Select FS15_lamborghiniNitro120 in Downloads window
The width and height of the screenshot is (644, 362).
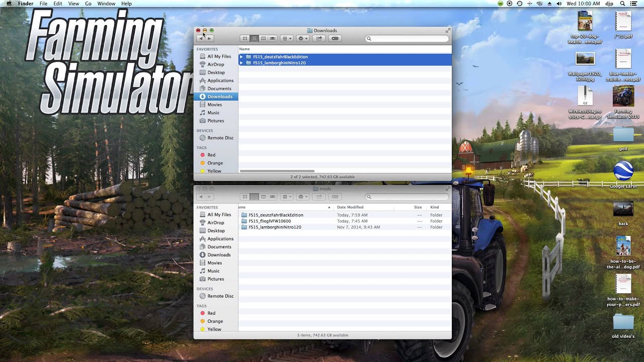pos(345,63)
